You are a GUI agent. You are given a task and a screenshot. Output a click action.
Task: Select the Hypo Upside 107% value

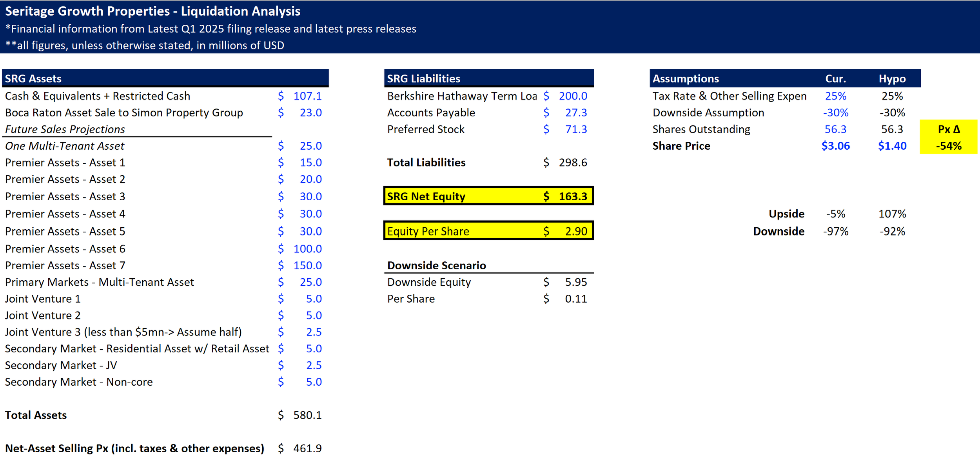(x=892, y=214)
